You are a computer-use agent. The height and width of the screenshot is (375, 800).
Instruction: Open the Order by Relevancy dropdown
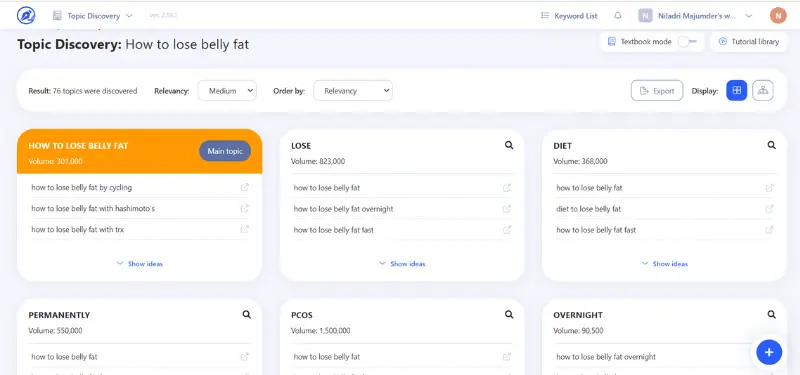pyautogui.click(x=353, y=91)
